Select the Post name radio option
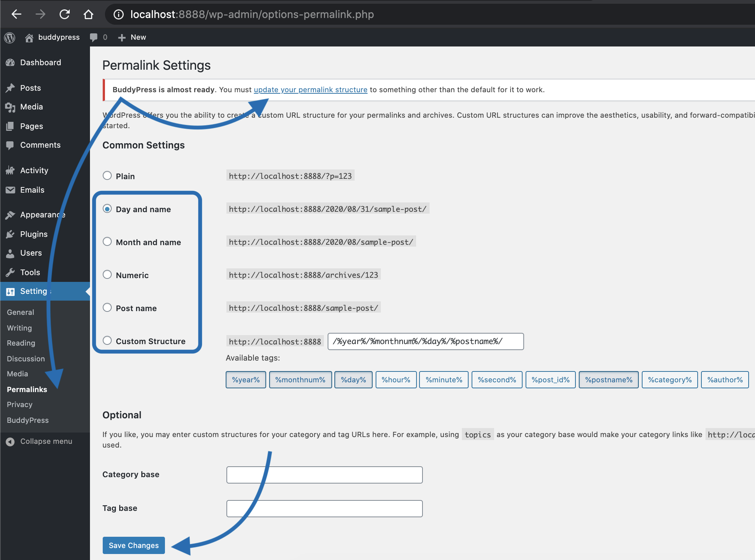 107,308
